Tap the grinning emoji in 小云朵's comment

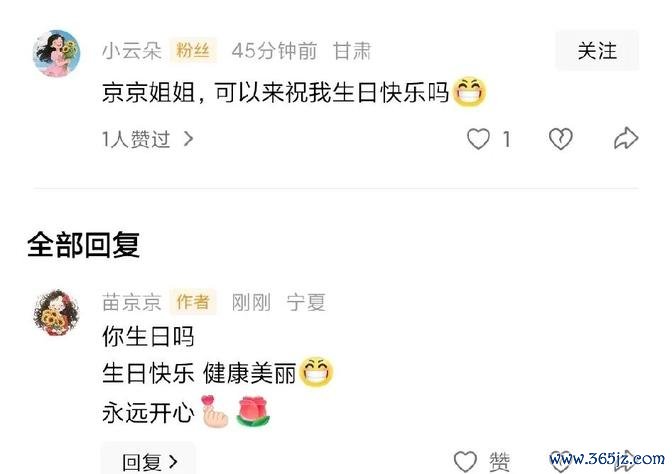tap(469, 92)
